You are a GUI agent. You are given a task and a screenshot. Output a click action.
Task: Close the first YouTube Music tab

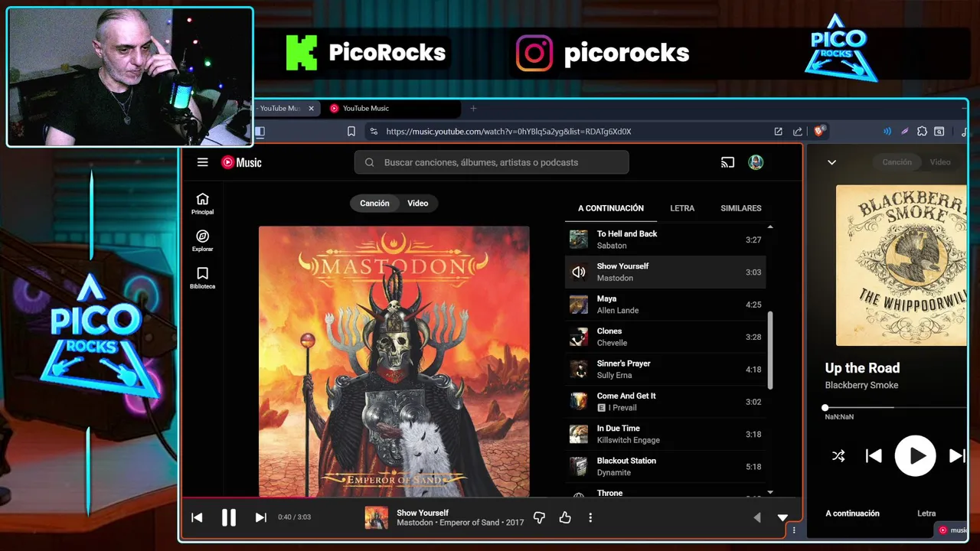(x=311, y=109)
